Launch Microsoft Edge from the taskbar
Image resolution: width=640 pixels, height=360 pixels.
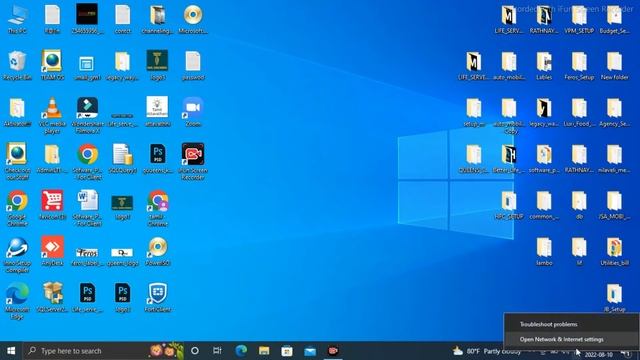tap(241, 351)
